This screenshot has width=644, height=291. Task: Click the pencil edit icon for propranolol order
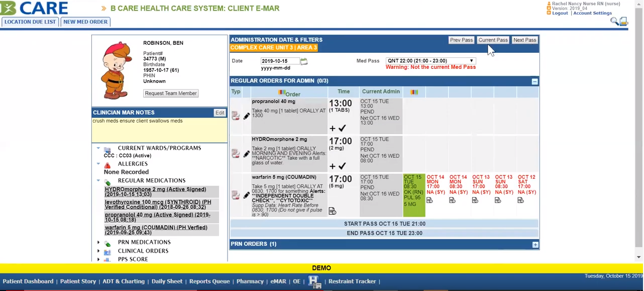point(246,116)
